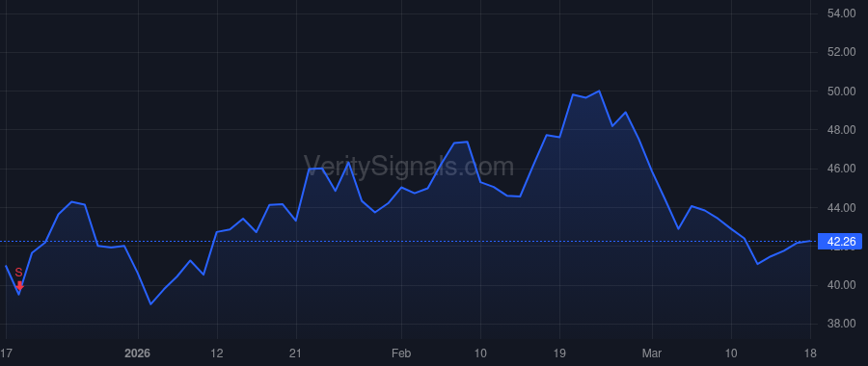Click the 19 date axis label
868x366 pixels.
[x=559, y=353]
